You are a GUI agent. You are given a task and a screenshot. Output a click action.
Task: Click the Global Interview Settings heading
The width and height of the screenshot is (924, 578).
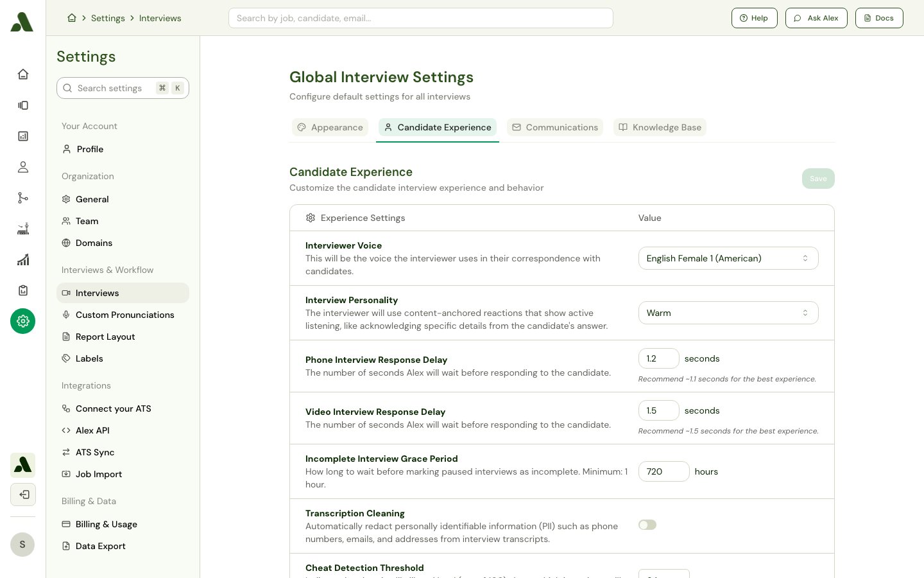(x=381, y=77)
